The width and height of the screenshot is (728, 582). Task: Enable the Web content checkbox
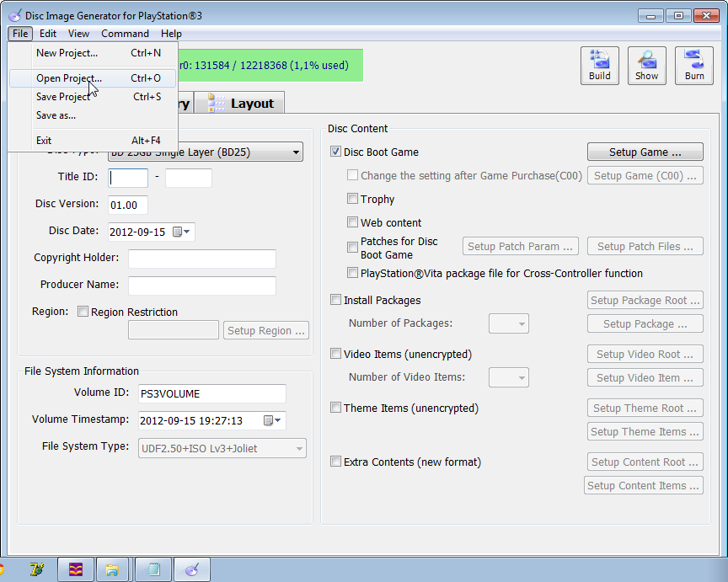tap(352, 222)
